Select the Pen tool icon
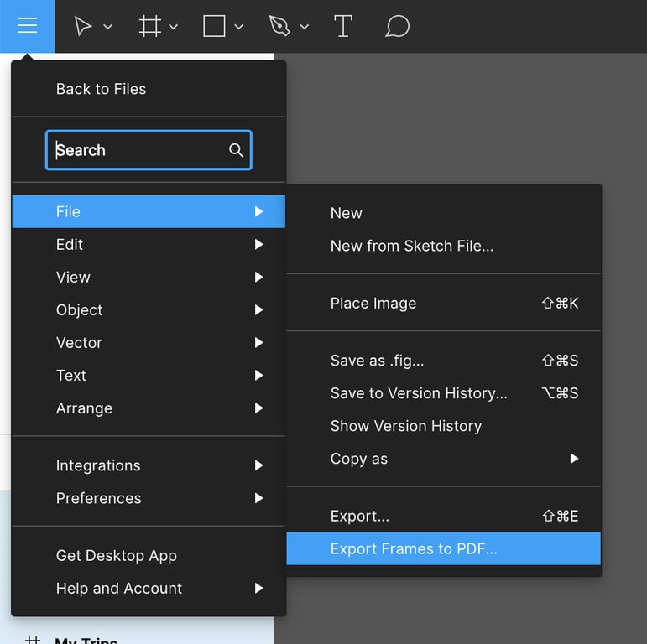 (279, 27)
